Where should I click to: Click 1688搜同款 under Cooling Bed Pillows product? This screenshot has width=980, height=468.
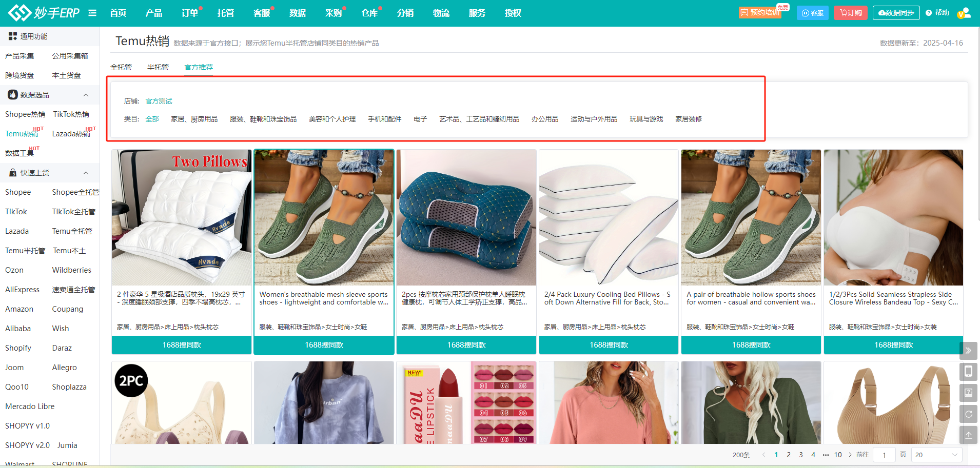pyautogui.click(x=609, y=345)
